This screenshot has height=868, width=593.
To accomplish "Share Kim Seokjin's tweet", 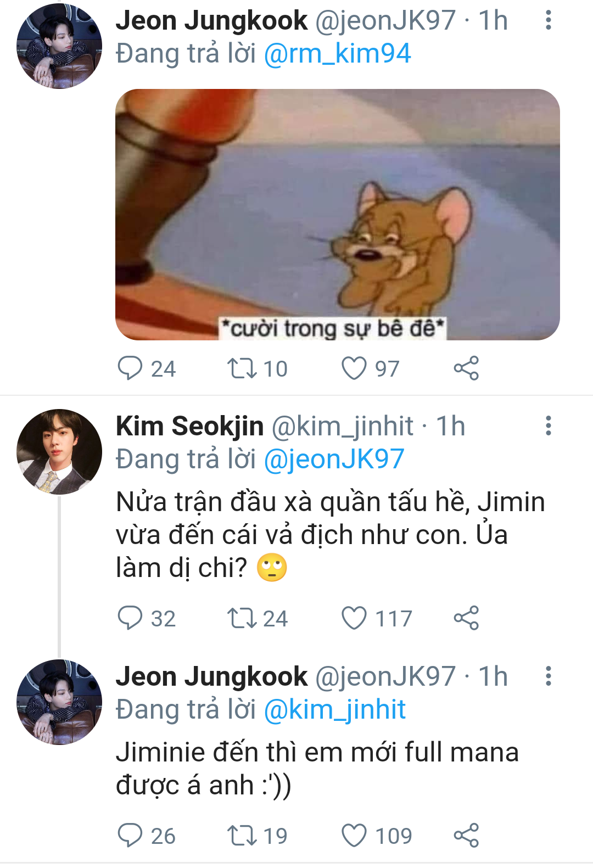I will pyautogui.click(x=466, y=618).
